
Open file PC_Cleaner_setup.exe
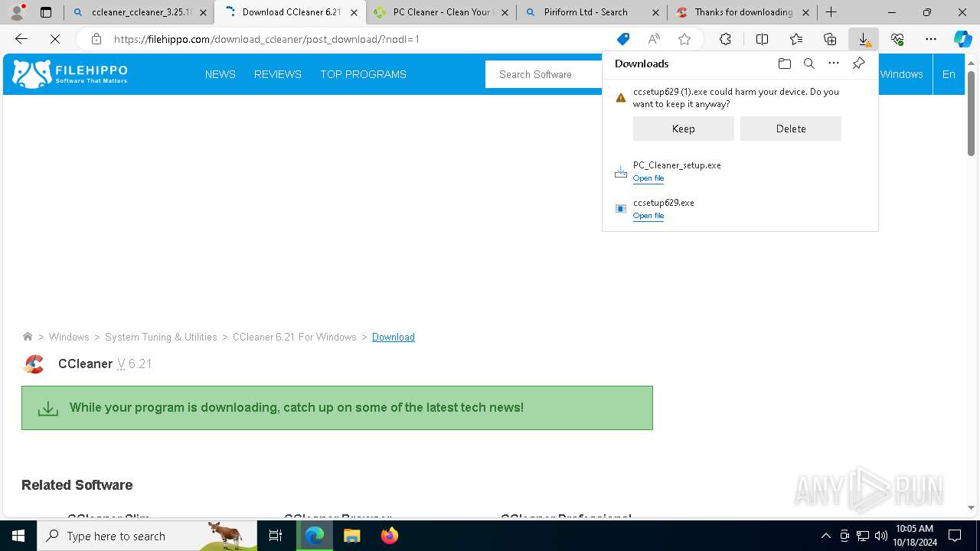tap(648, 178)
